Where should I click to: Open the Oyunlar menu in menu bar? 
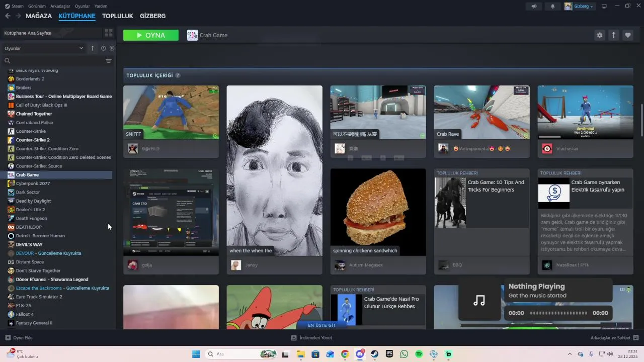coord(83,6)
